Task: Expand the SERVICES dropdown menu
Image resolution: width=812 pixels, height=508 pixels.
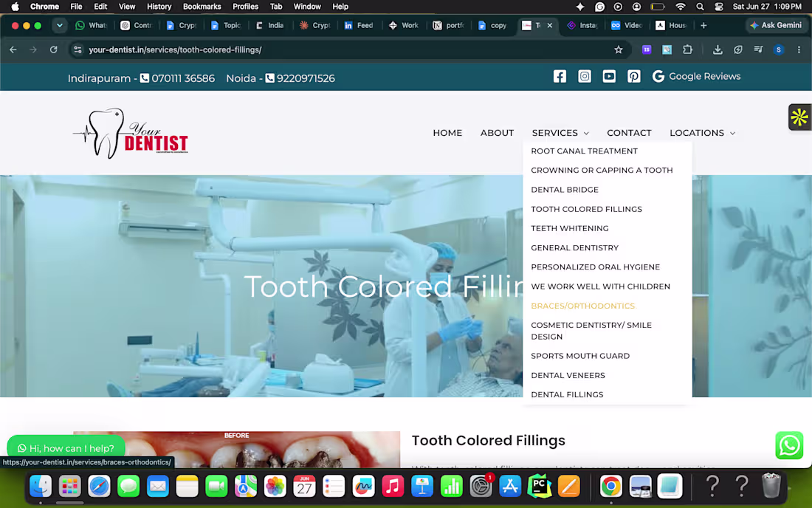Action: pos(560,133)
